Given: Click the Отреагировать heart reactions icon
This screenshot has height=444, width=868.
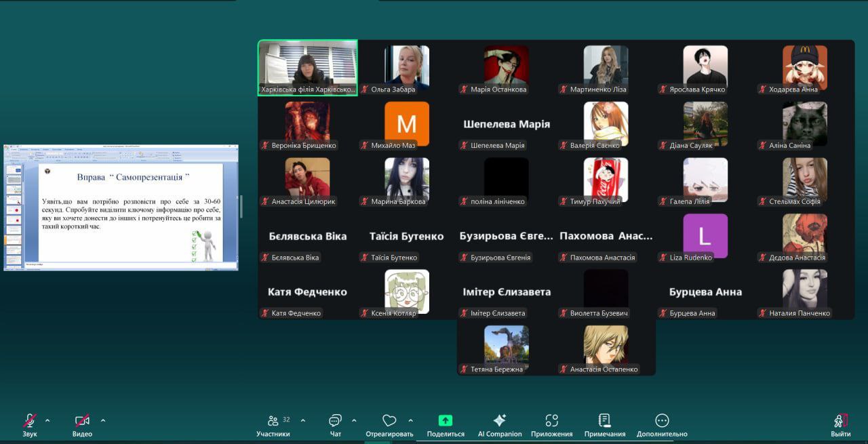Looking at the screenshot, I should [x=389, y=421].
